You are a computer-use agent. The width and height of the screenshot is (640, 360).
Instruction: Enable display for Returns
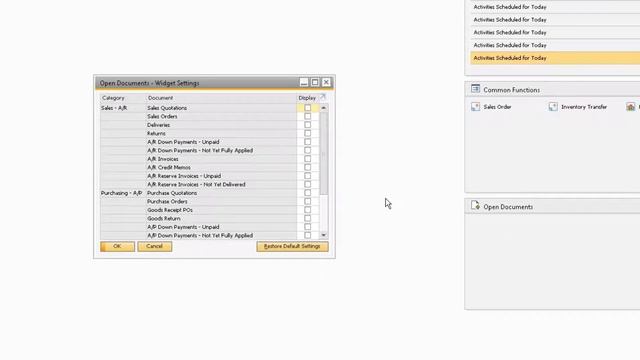(307, 133)
